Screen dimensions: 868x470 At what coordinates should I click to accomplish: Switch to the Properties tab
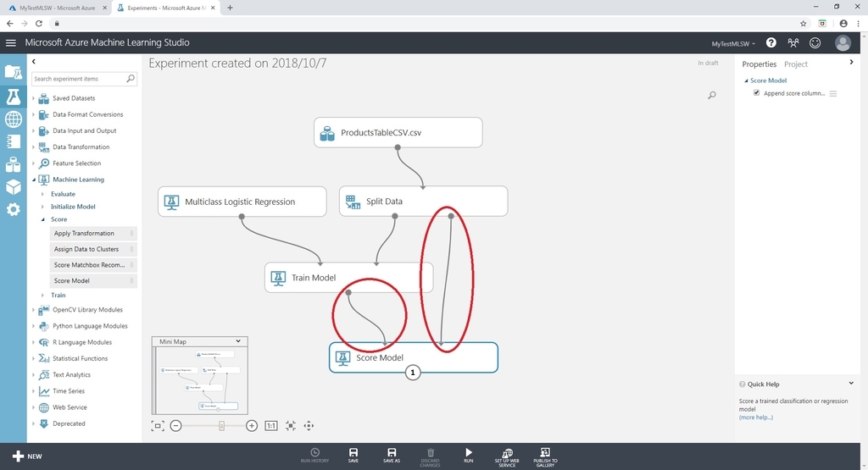click(x=759, y=64)
